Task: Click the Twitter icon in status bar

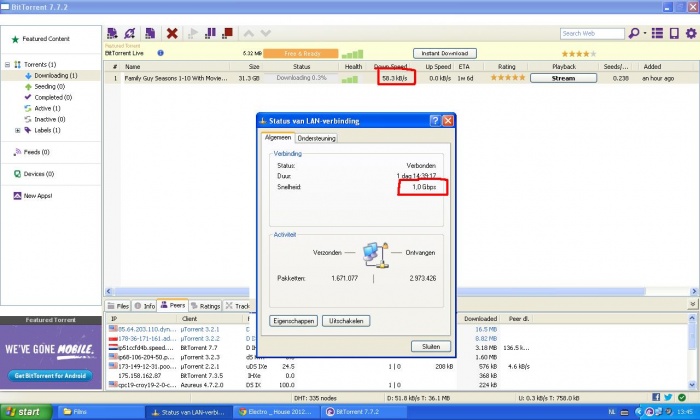Action: [668, 397]
